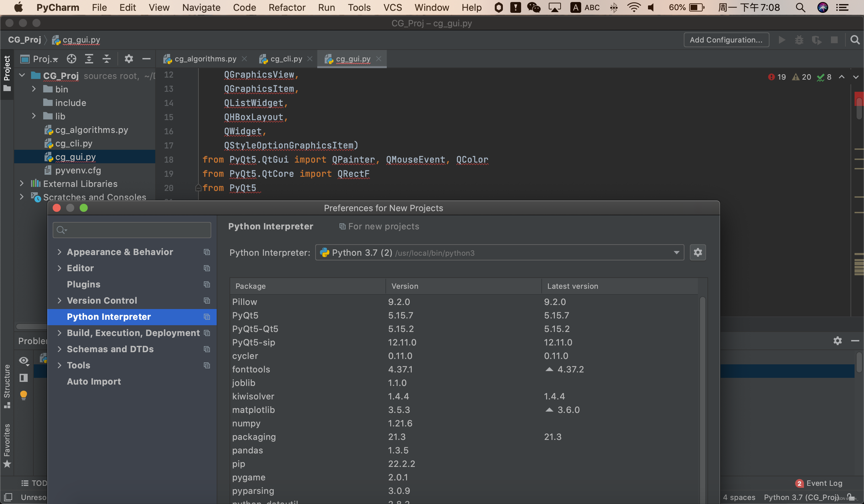The width and height of the screenshot is (864, 504).
Task: Expand Version Control preferences section
Action: pyautogui.click(x=59, y=301)
